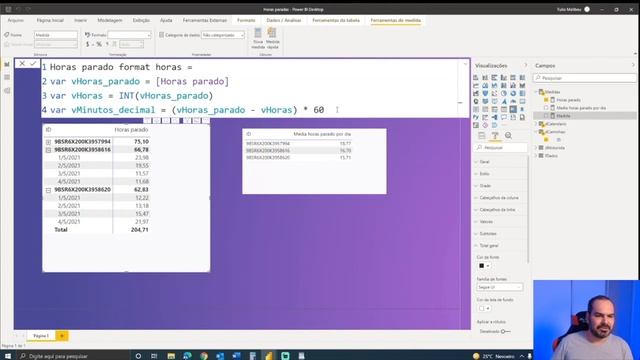Select the Página 1 sheet tab

coord(41,336)
